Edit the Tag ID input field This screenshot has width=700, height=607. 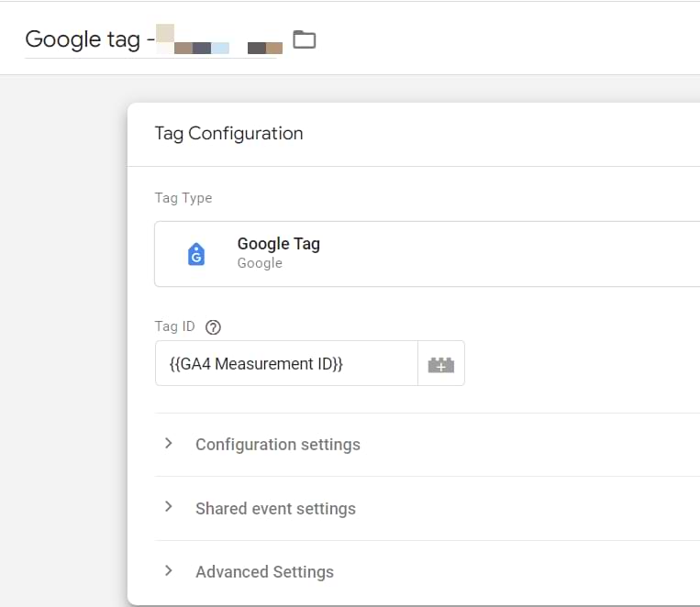point(286,364)
